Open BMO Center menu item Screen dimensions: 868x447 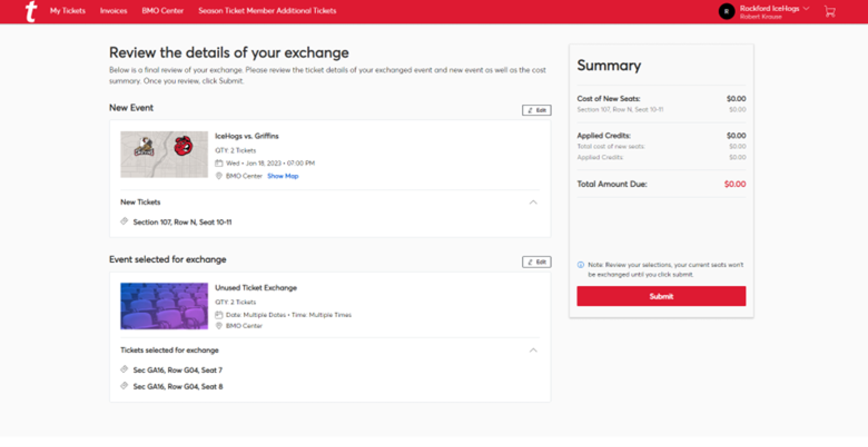click(163, 11)
